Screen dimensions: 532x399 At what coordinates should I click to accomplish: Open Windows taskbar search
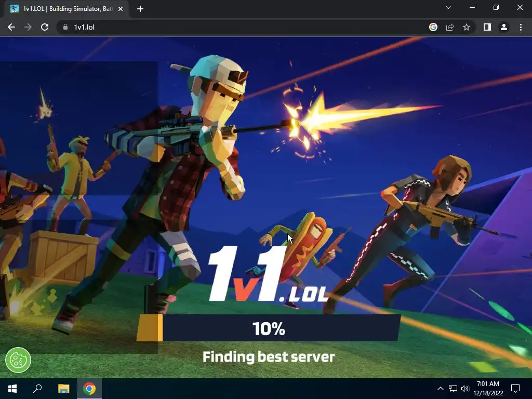coord(37,389)
